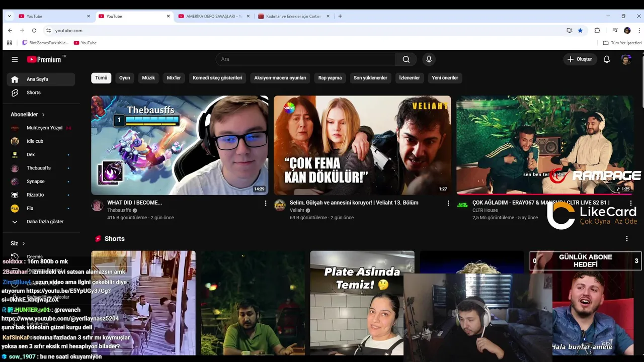Select the Aksiyon-macera oyunları chip
644x362 pixels.
pyautogui.click(x=280, y=78)
